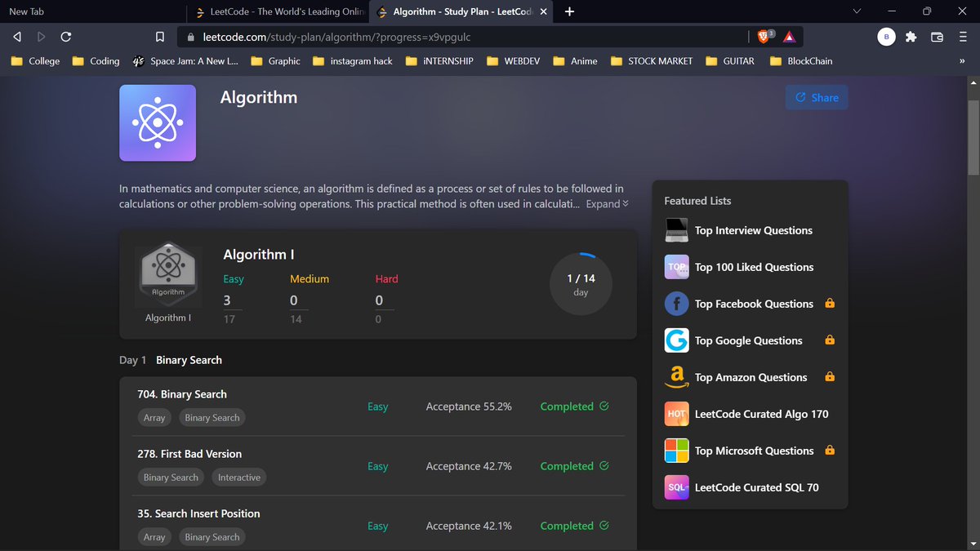The height and width of the screenshot is (551, 980).
Task: Toggle Completed checkmark for First Bad Version
Action: [604, 465]
